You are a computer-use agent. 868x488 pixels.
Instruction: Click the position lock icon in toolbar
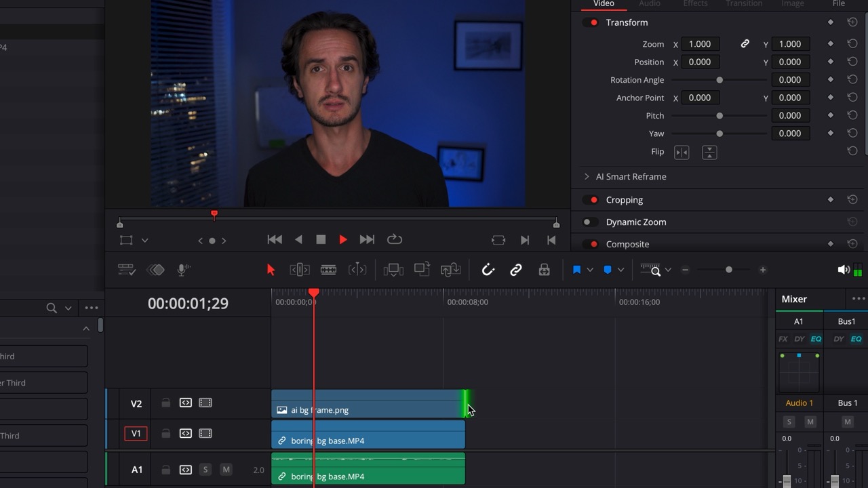coord(544,270)
